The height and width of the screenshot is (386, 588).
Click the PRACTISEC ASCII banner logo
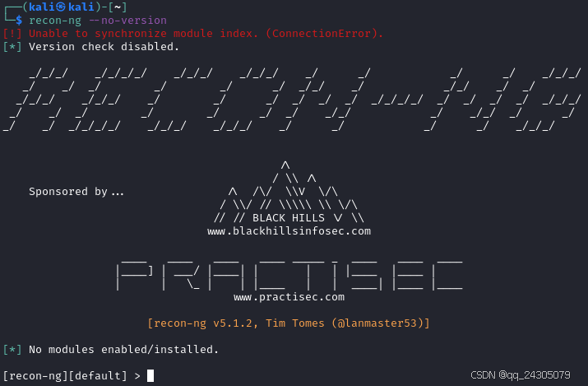pos(289,276)
